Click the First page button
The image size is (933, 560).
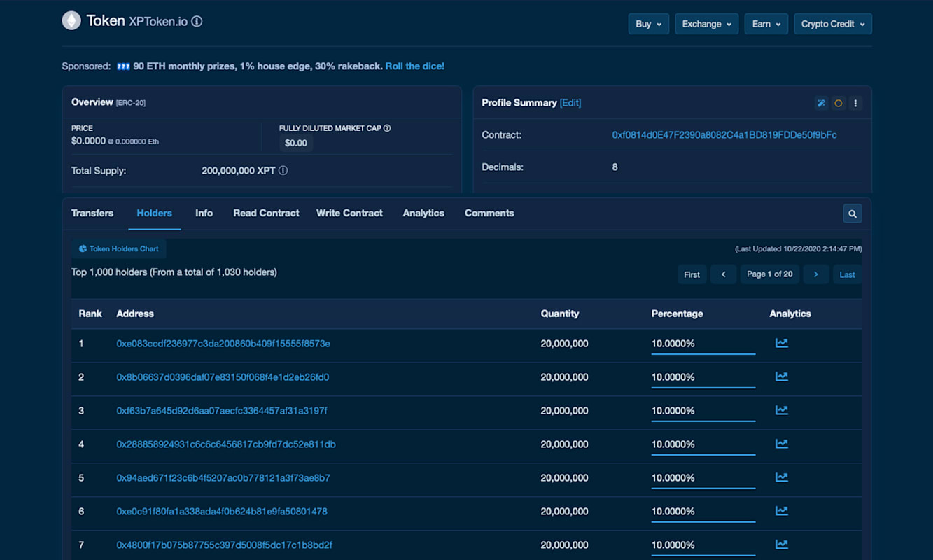[692, 274]
